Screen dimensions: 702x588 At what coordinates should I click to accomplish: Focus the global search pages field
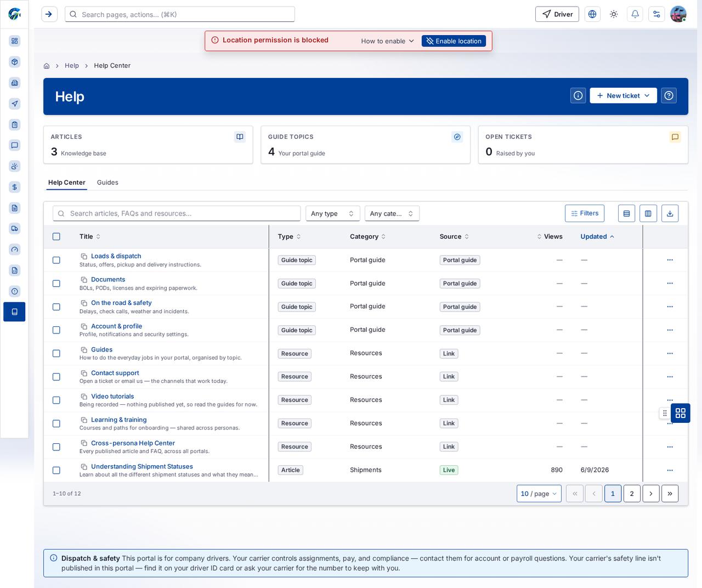click(x=180, y=14)
